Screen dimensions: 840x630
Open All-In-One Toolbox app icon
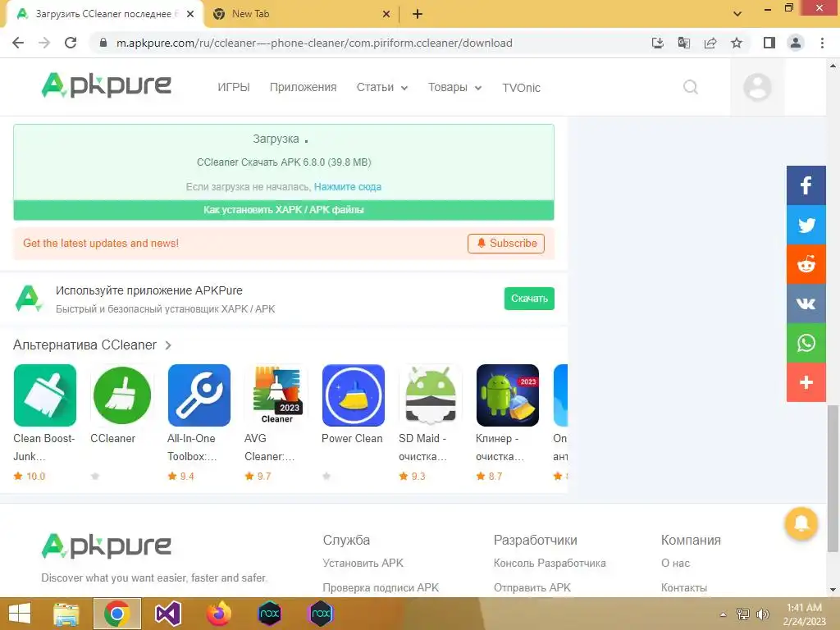coord(199,395)
